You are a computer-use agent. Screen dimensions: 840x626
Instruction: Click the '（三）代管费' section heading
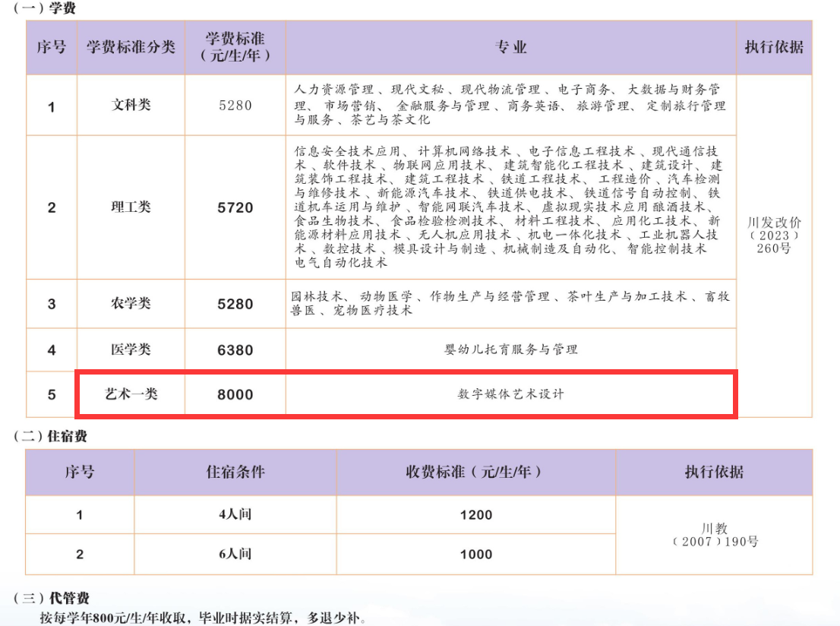(52, 598)
